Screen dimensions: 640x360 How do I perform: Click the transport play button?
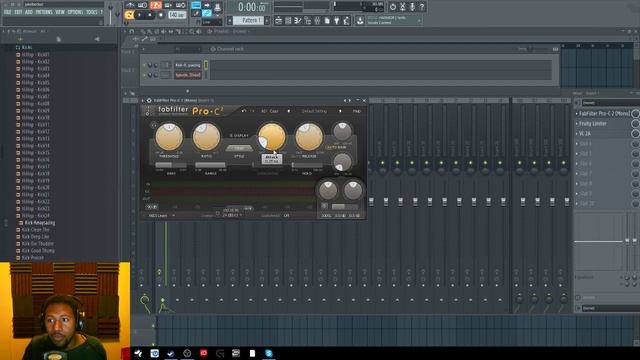(x=140, y=15)
